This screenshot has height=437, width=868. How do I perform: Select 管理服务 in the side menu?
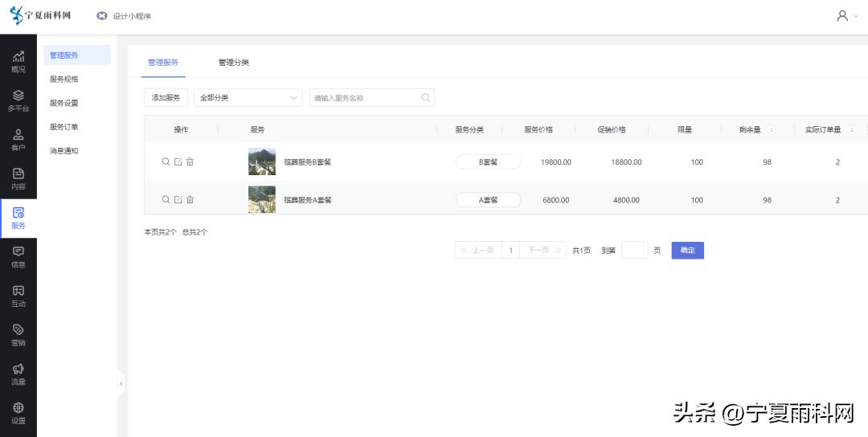[77, 55]
